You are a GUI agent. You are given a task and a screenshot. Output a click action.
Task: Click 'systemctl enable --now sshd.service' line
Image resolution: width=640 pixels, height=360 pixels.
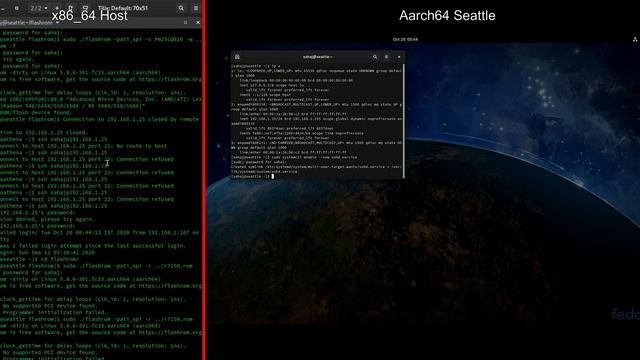click(294, 157)
